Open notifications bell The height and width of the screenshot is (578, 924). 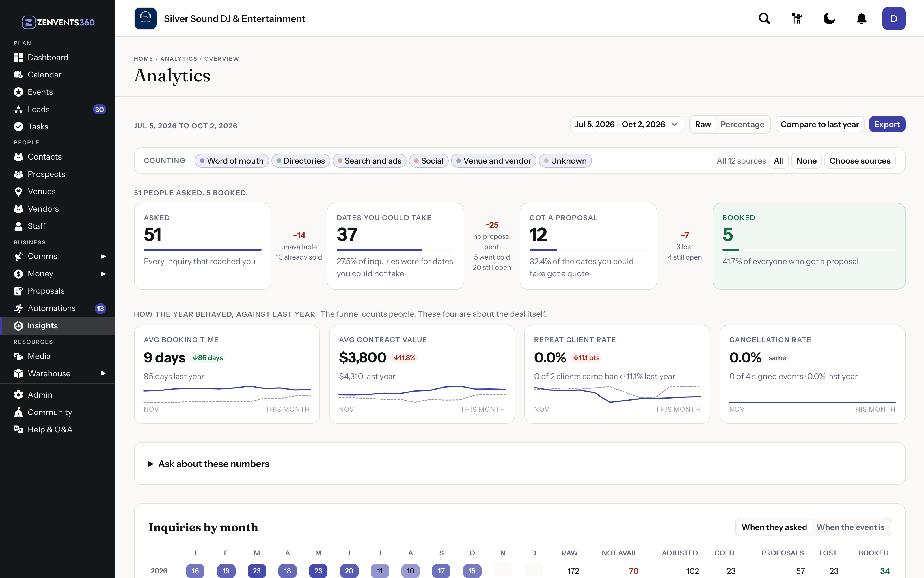861,18
